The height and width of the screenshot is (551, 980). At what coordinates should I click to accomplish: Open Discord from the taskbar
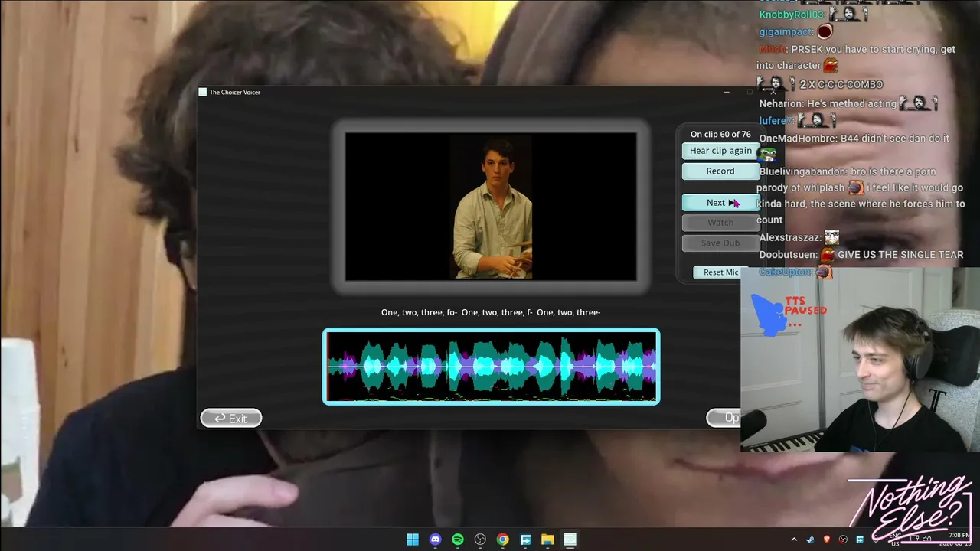coord(435,540)
